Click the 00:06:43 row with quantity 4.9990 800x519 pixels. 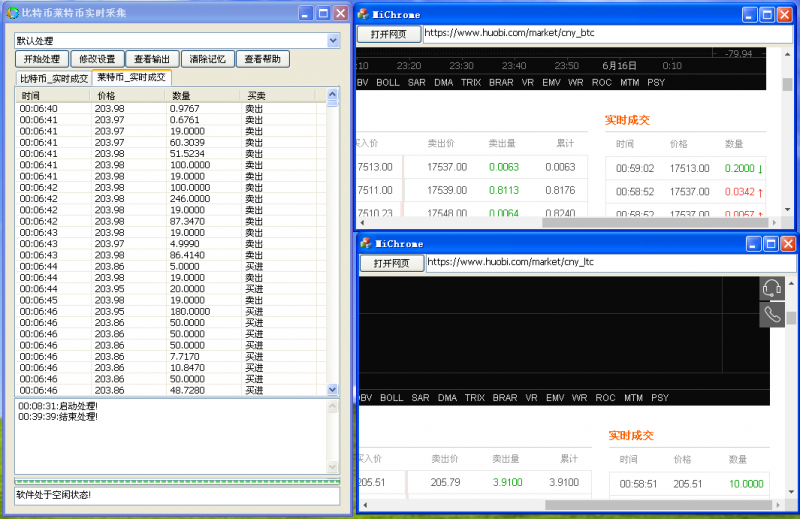point(171,243)
